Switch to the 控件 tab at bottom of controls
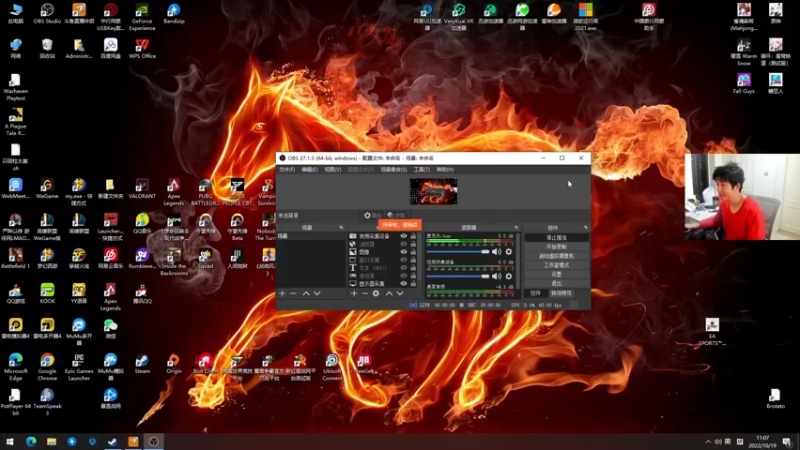Viewport: 800px width, 450px height. click(535, 293)
